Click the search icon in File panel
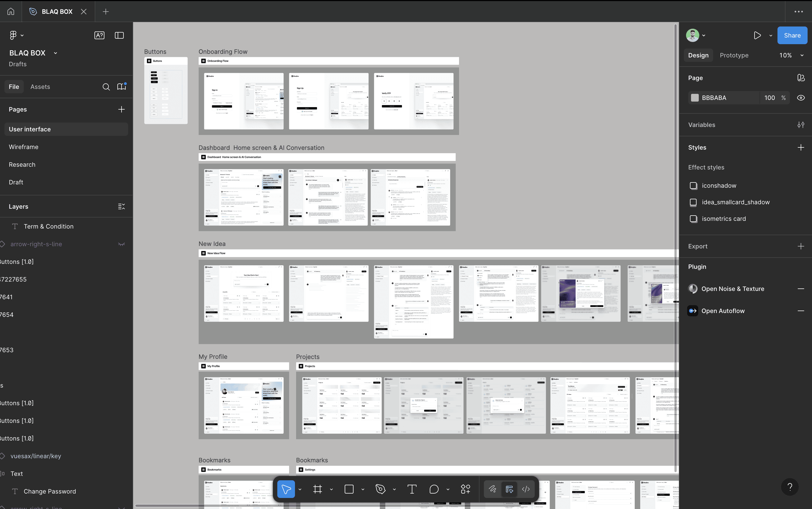This screenshot has width=812, height=509. tap(106, 87)
